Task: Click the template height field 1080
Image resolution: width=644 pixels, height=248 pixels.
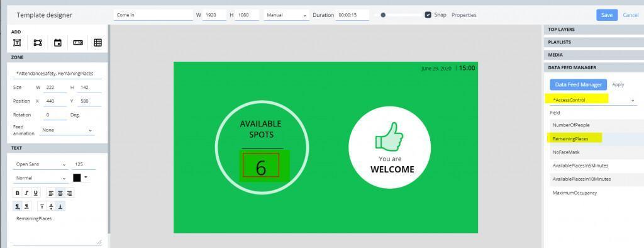Action: [247, 15]
